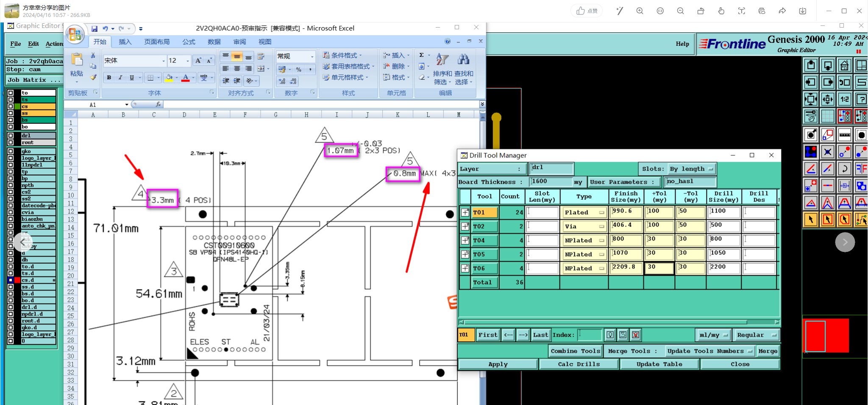Toggle the 'cvia' layer checkbox
868x405 pixels.
(11, 212)
